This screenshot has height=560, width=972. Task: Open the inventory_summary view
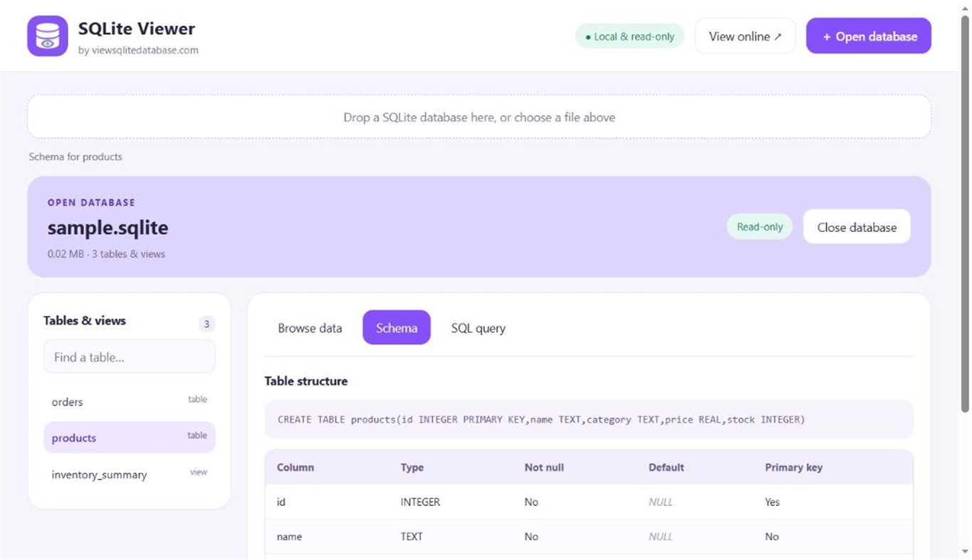point(129,474)
